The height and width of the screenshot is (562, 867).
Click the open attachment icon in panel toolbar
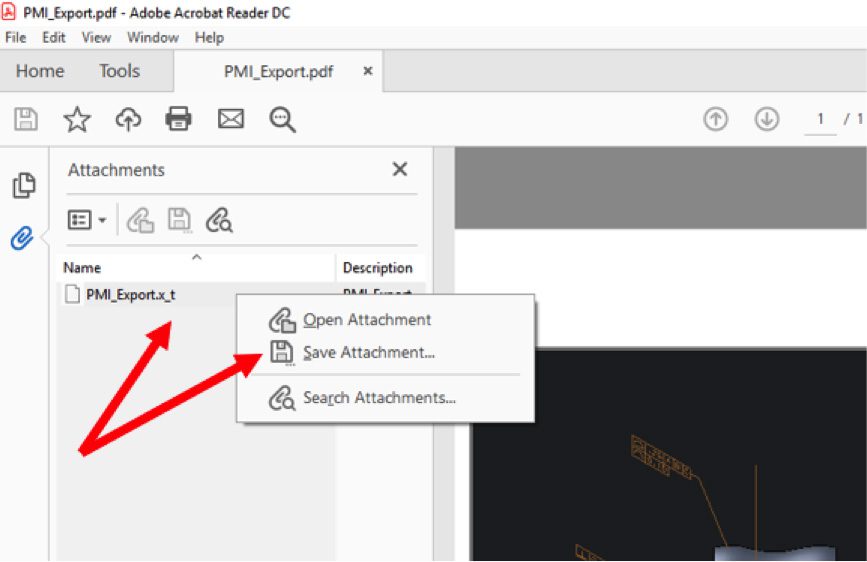pos(140,220)
